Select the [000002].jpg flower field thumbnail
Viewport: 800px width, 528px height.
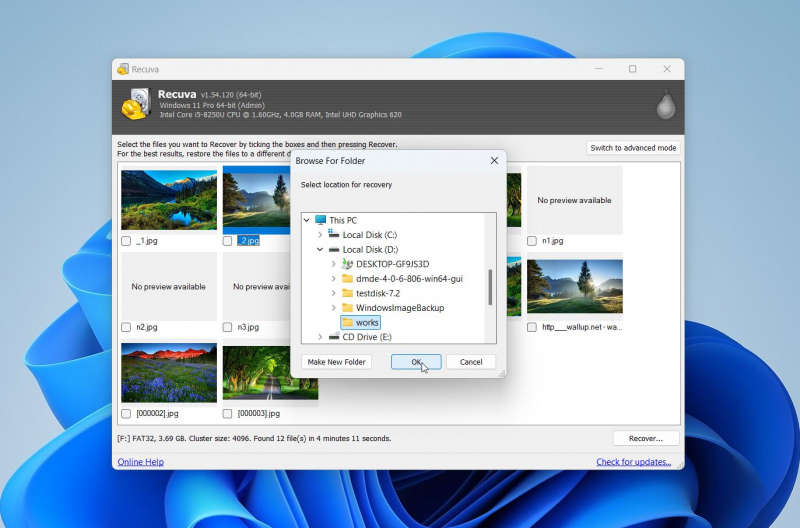(x=169, y=373)
